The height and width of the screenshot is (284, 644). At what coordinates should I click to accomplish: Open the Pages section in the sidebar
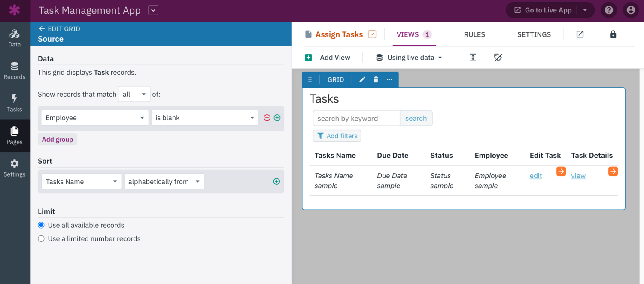[15, 136]
